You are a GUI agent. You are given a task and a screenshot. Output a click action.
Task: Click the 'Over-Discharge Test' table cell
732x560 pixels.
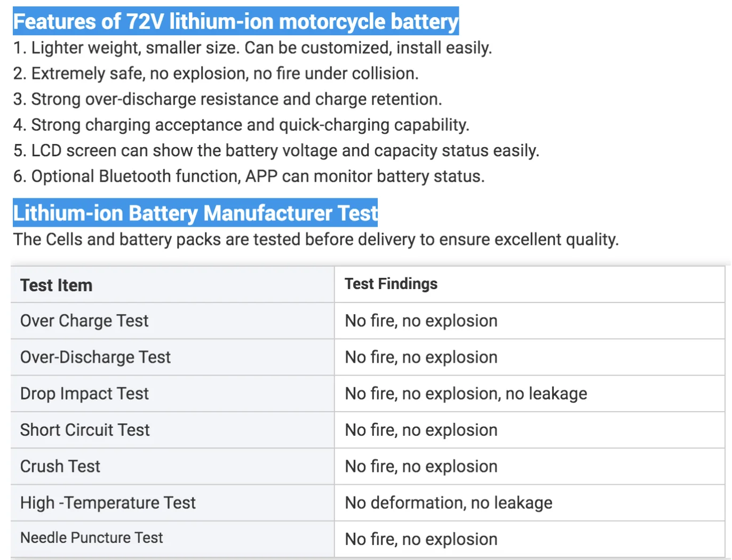click(96, 357)
